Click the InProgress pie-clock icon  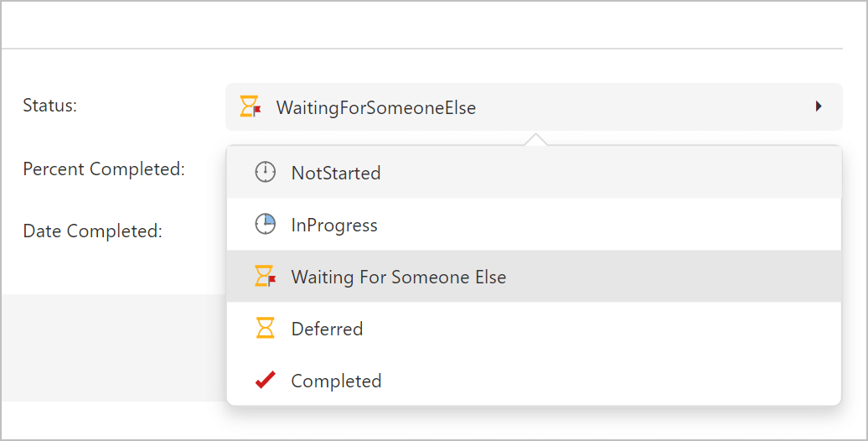tap(265, 225)
